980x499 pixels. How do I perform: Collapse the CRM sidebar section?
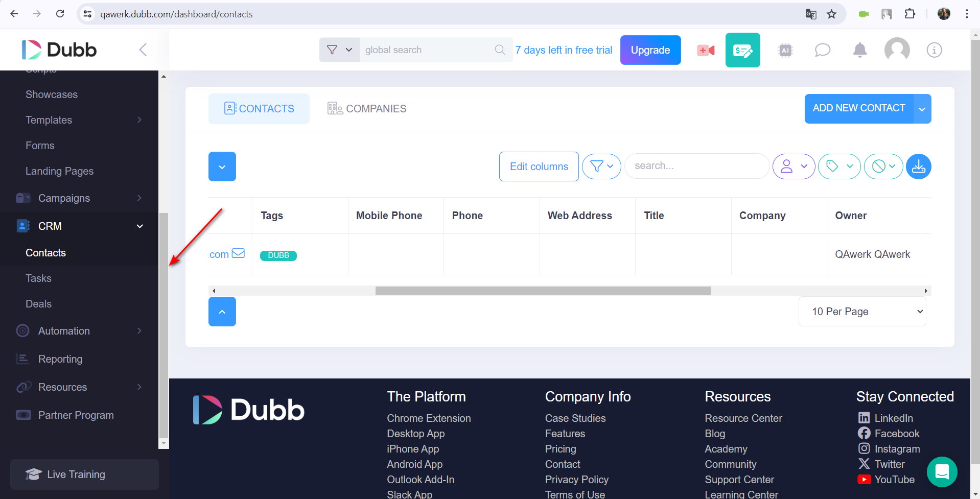click(x=139, y=226)
